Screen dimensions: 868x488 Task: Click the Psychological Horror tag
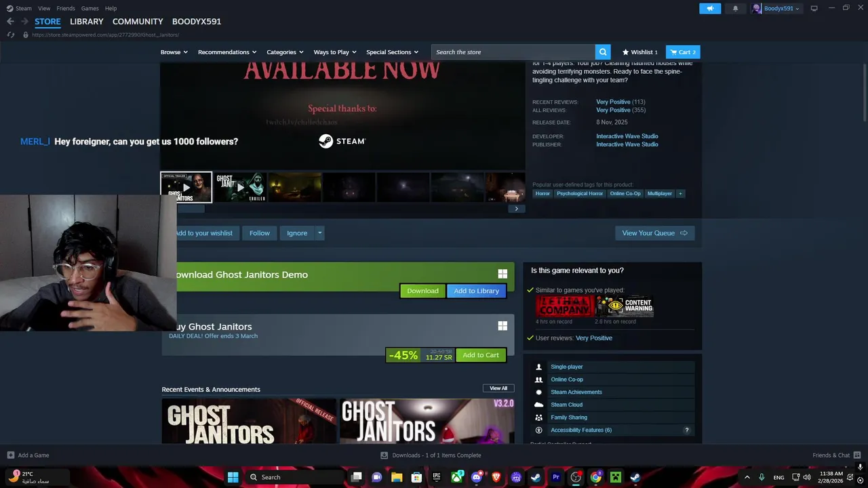pos(580,194)
